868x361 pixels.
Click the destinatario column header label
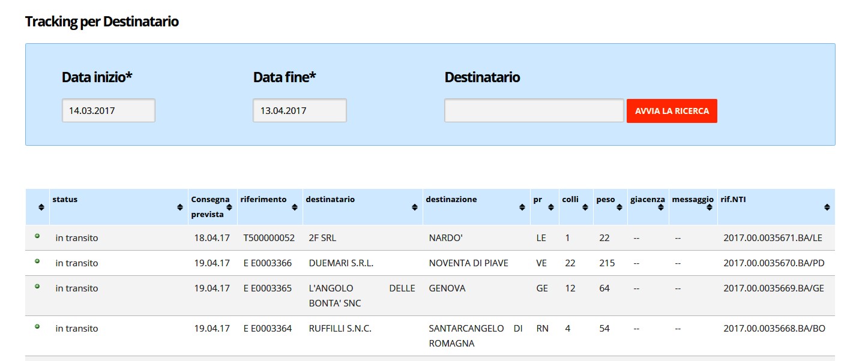pos(330,200)
